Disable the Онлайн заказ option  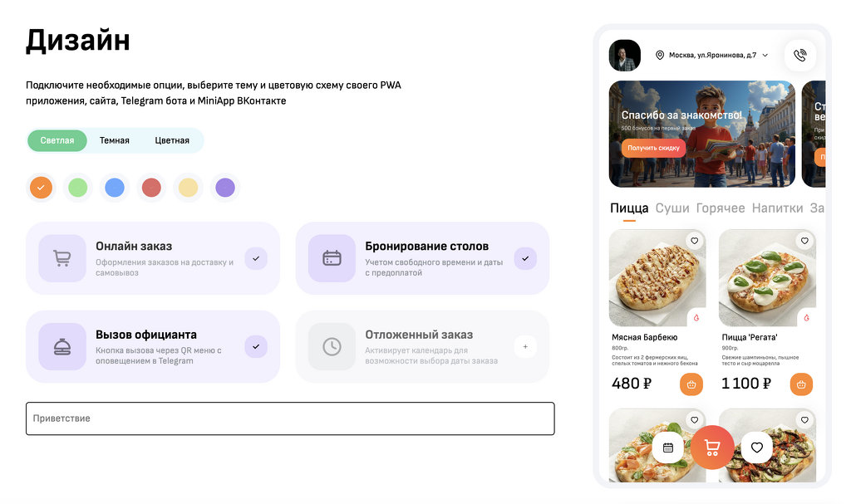[256, 258]
